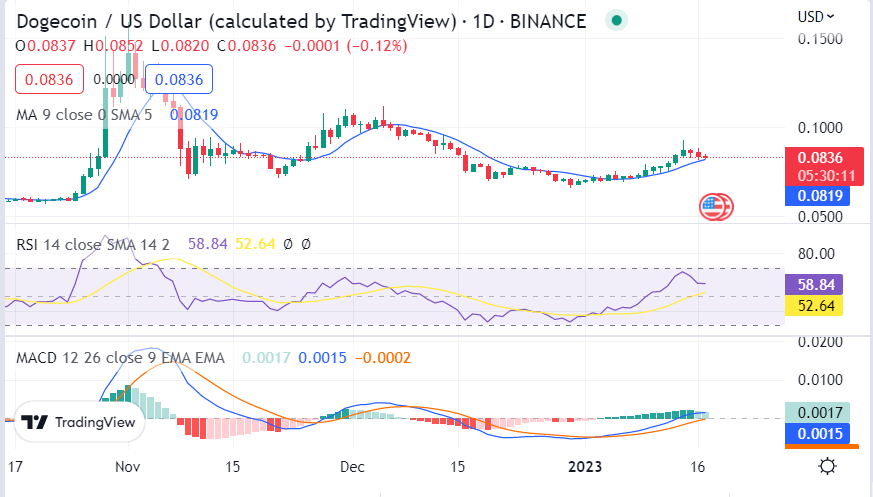The height and width of the screenshot is (497, 873).
Task: Click the chart settings gear icon
Action: click(827, 466)
